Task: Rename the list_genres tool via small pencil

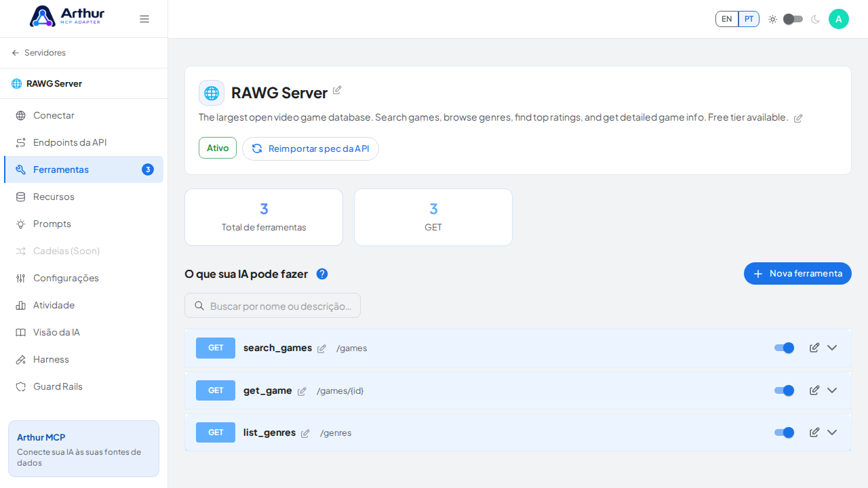Action: [x=305, y=433]
